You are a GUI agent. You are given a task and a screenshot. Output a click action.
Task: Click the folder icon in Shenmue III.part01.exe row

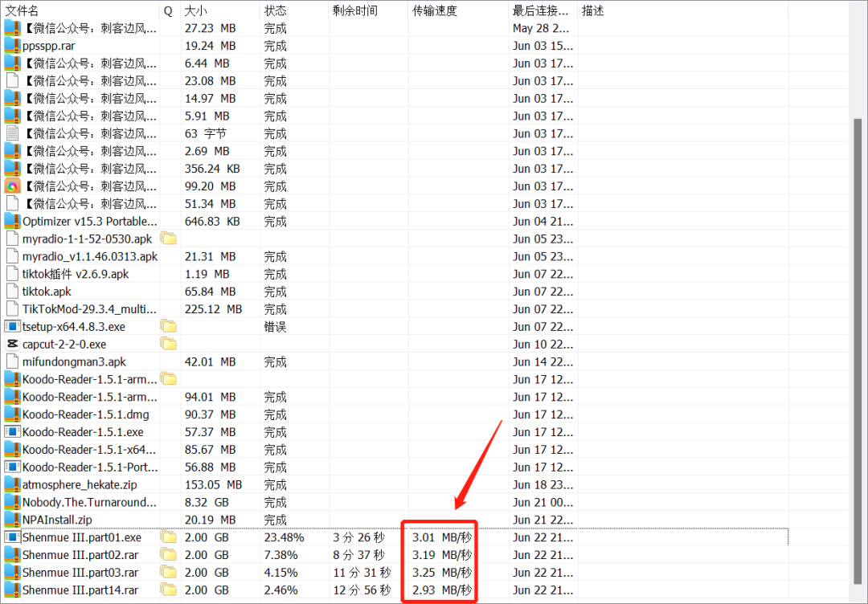coord(168,537)
